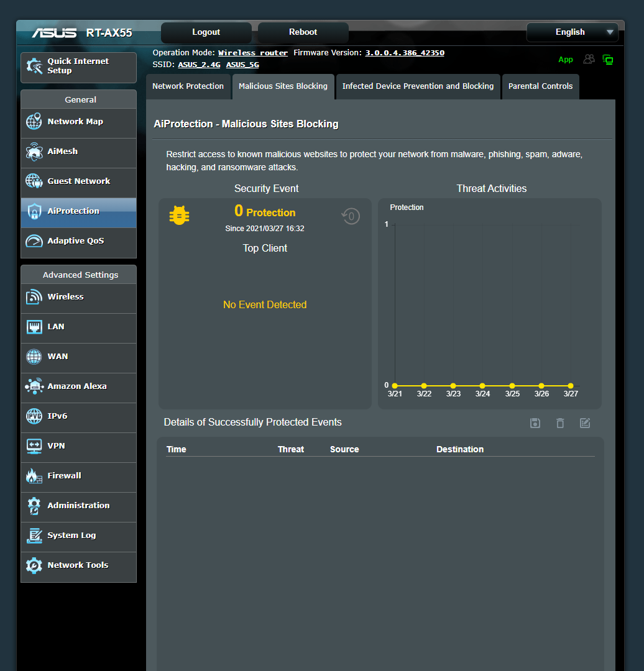Click the WAN globe icon
The width and height of the screenshot is (644, 671).
tap(34, 357)
